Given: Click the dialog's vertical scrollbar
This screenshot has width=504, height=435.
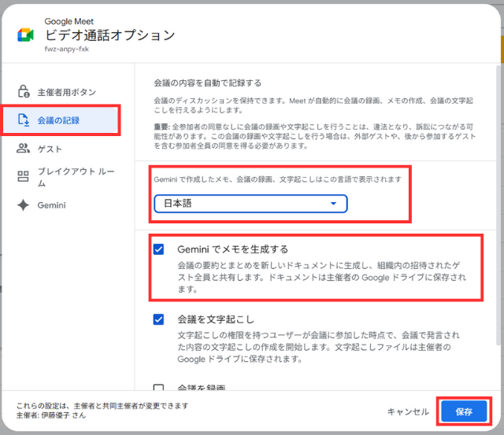Looking at the screenshot, I should tap(498, 205).
